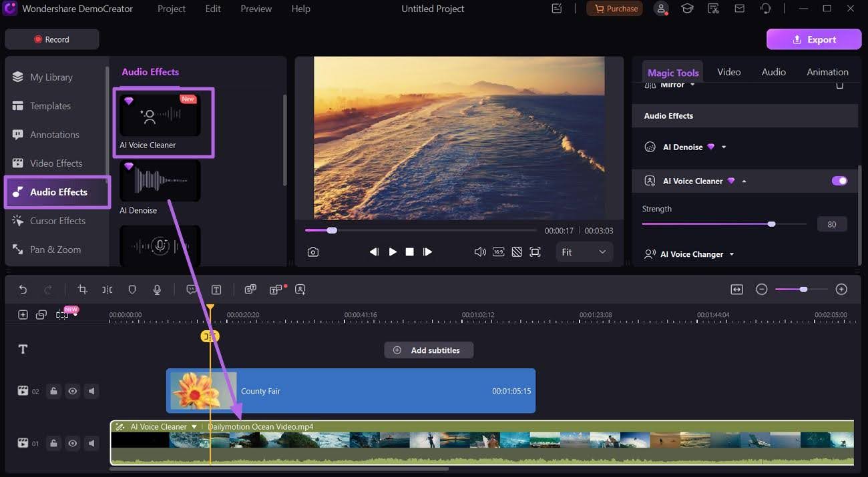Mute track 02 audio
This screenshot has width=868, height=477.
coord(91,391)
